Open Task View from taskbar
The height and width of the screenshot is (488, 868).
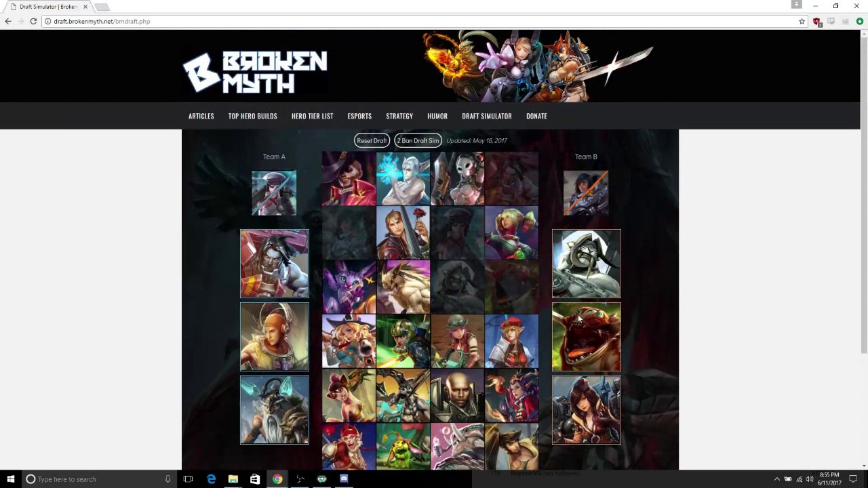point(188,479)
